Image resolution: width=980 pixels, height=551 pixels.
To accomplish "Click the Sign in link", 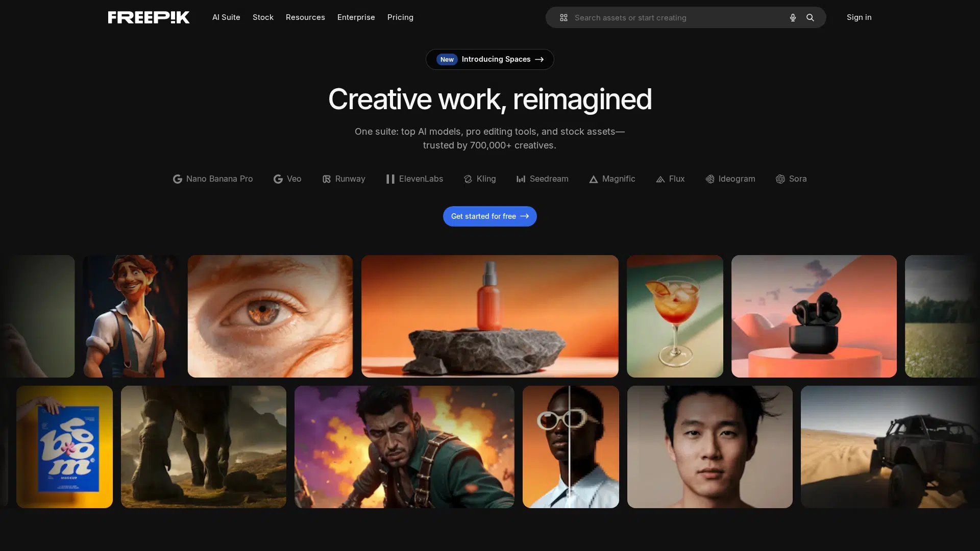I will [x=859, y=17].
